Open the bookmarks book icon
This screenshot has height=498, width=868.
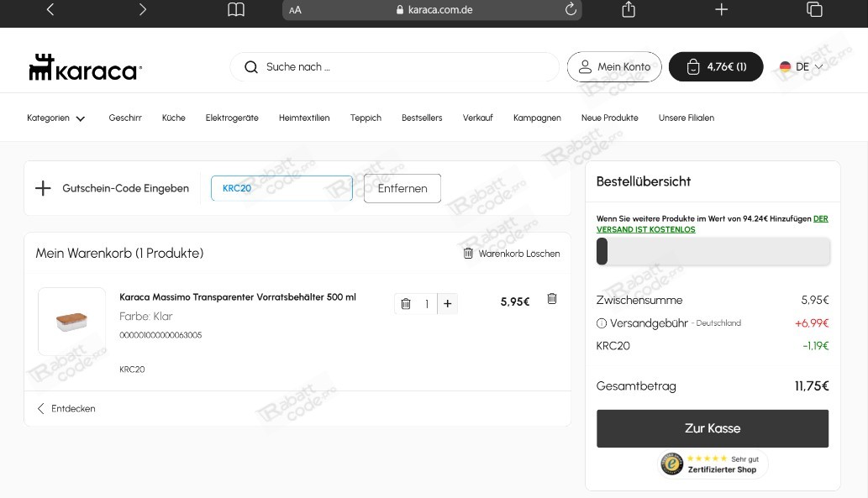(236, 9)
